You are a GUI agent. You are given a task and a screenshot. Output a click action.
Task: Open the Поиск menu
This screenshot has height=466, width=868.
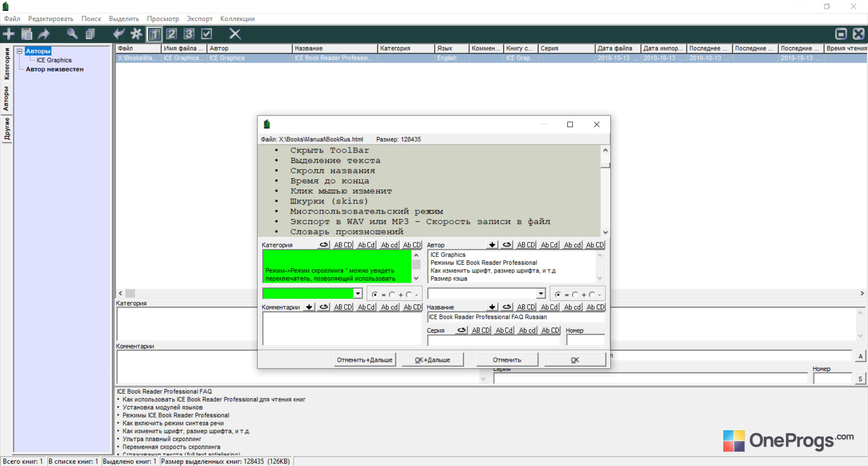coord(91,19)
